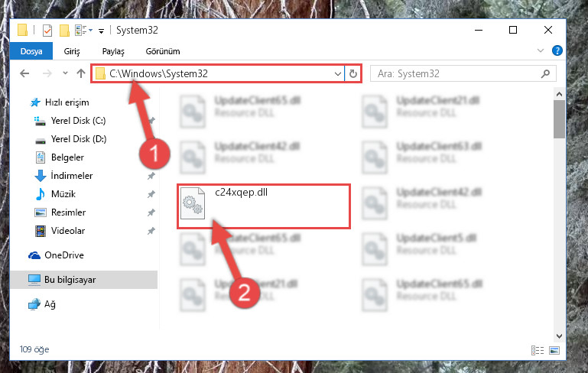Switch to details view button in status bar
Screen dimensions: 588x373
click(538, 351)
